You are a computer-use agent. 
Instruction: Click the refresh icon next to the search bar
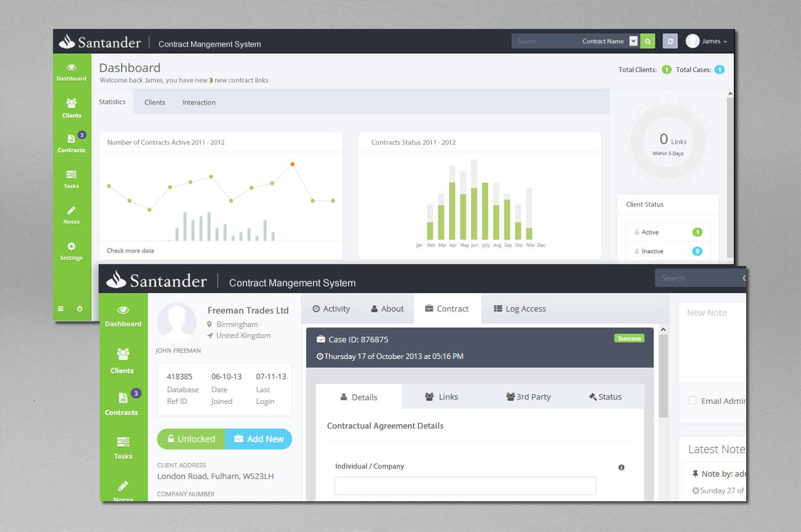[670, 41]
